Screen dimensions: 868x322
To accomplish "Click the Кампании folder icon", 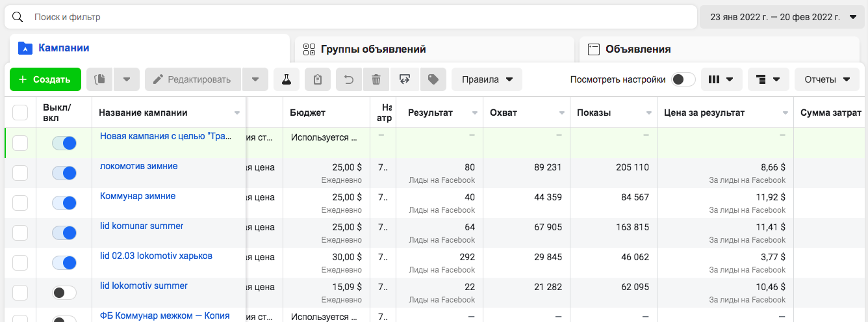I will (x=25, y=47).
